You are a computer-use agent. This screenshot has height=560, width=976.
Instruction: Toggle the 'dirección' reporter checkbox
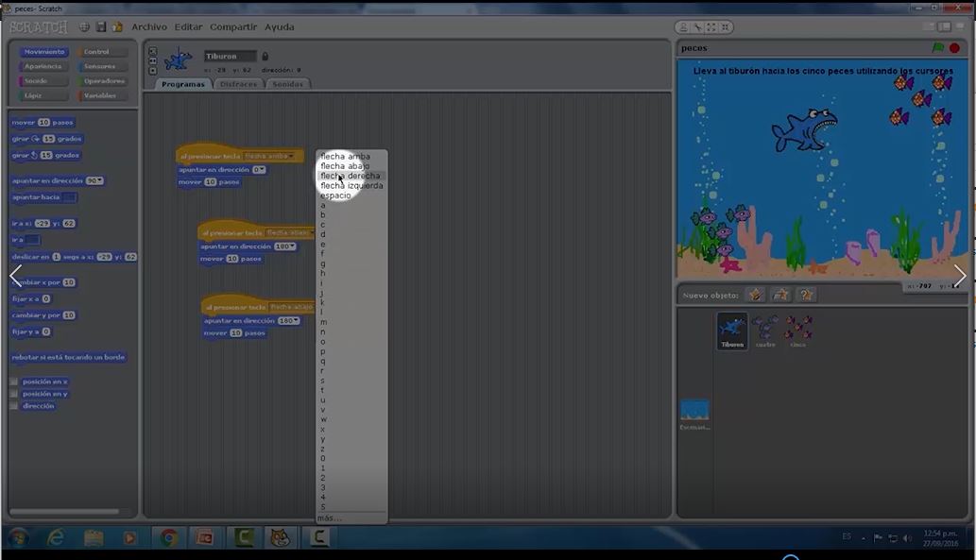13,406
